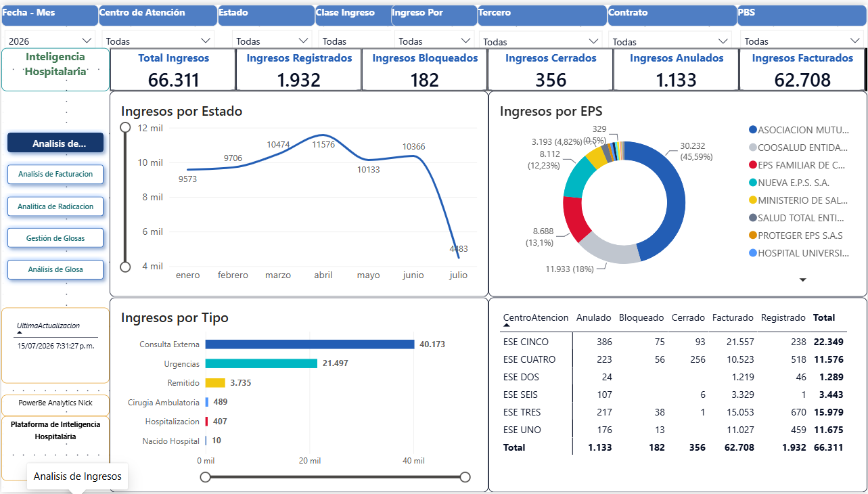The width and height of the screenshot is (868, 494).
Task: Sort table by CentroAtencion column header
Action: [x=536, y=317]
